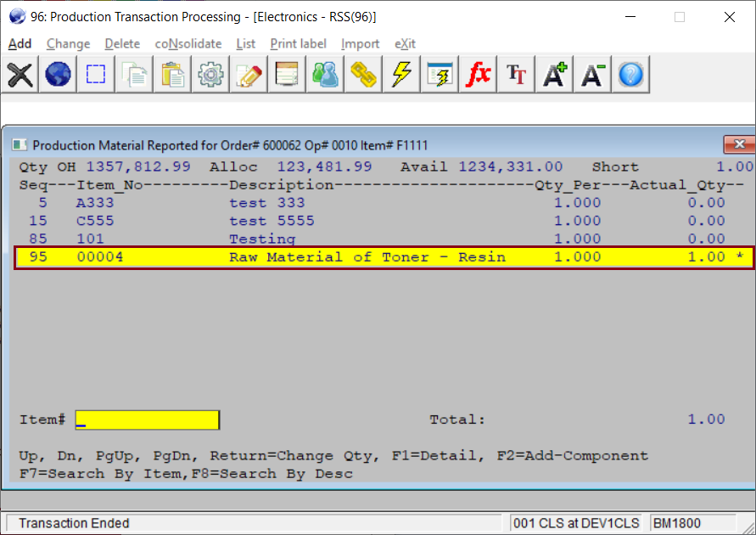Click the window with lightning icon

pyautogui.click(x=440, y=74)
